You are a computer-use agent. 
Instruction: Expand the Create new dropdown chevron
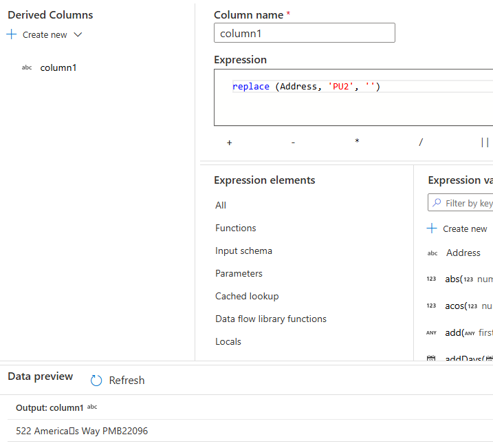(x=78, y=34)
